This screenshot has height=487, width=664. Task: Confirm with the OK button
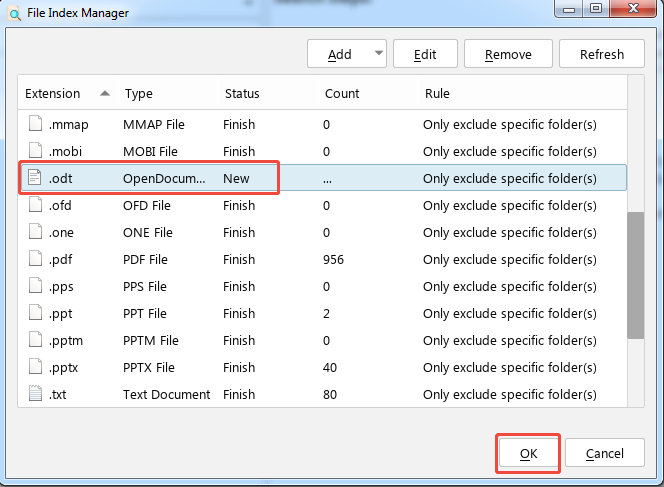pos(528,453)
